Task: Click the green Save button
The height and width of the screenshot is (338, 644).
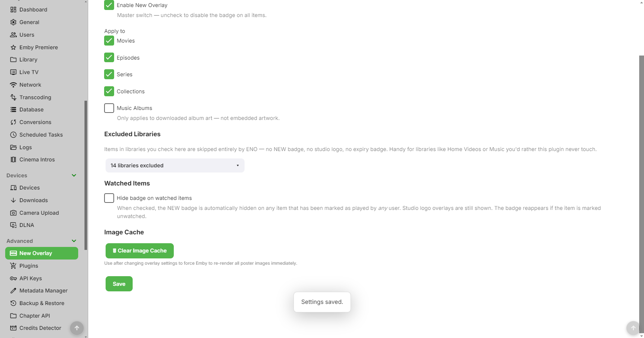Action: (119, 284)
